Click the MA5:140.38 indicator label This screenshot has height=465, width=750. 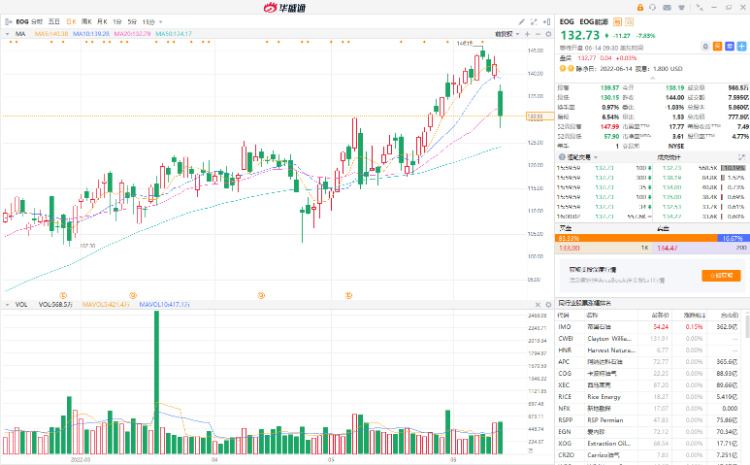pos(51,34)
